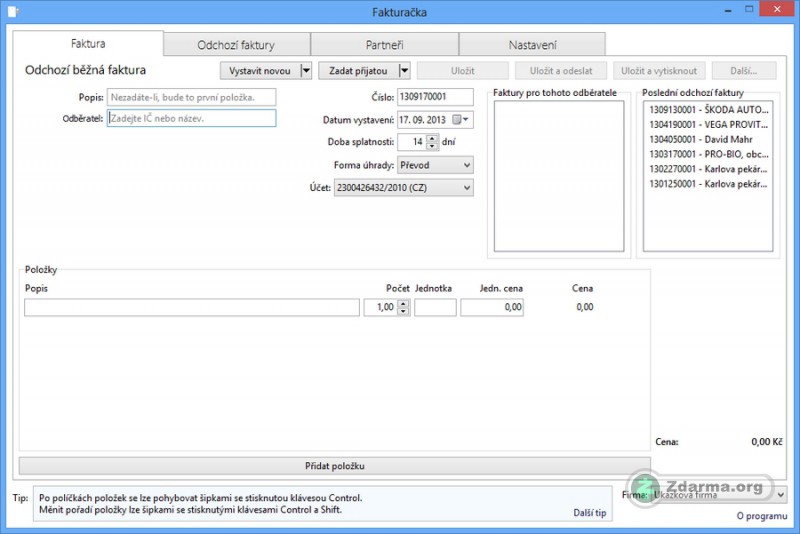Minimize the Fakturačka window
800x534 pixels.
pos(728,10)
